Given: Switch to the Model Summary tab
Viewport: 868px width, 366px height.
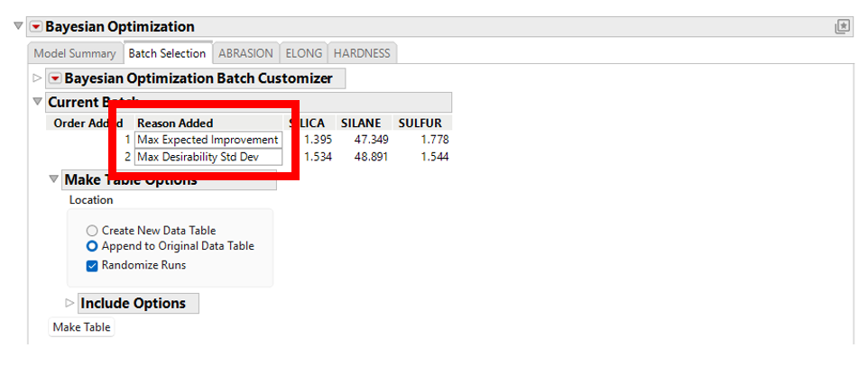Looking at the screenshot, I should coord(75,53).
